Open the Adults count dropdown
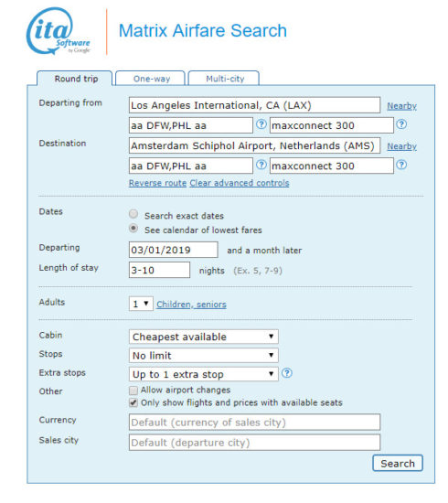Viewport: 448px width, 503px height. [141, 304]
